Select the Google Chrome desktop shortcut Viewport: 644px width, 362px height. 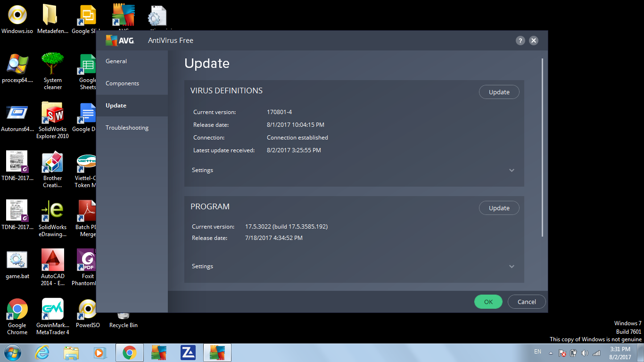coord(17,317)
